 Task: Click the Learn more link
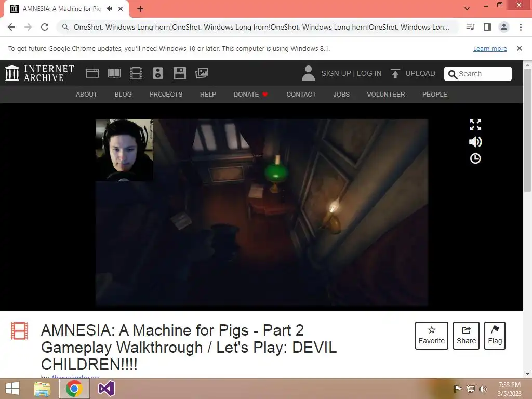click(490, 48)
